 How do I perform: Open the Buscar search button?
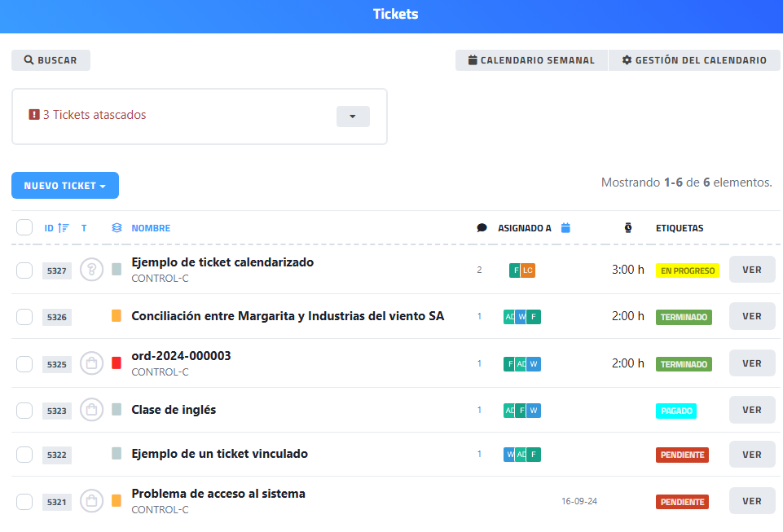pos(51,60)
